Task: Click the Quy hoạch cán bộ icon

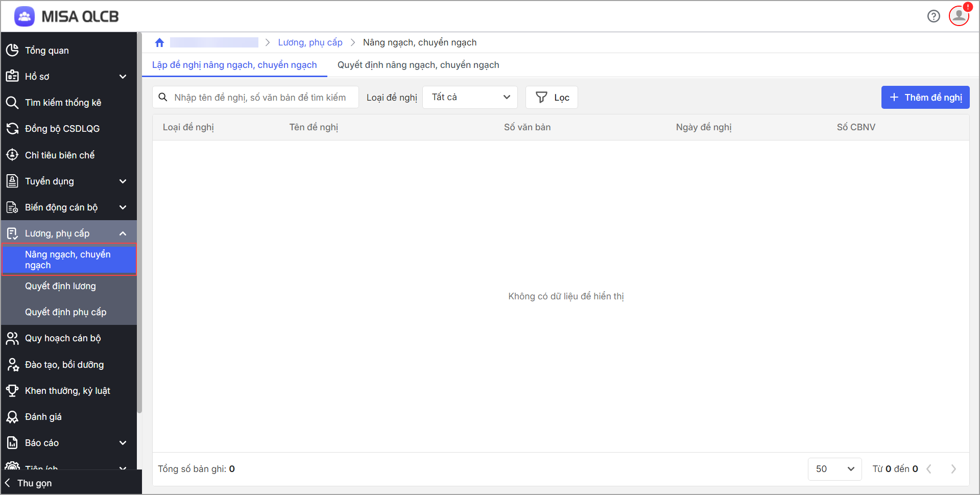Action: 12,338
